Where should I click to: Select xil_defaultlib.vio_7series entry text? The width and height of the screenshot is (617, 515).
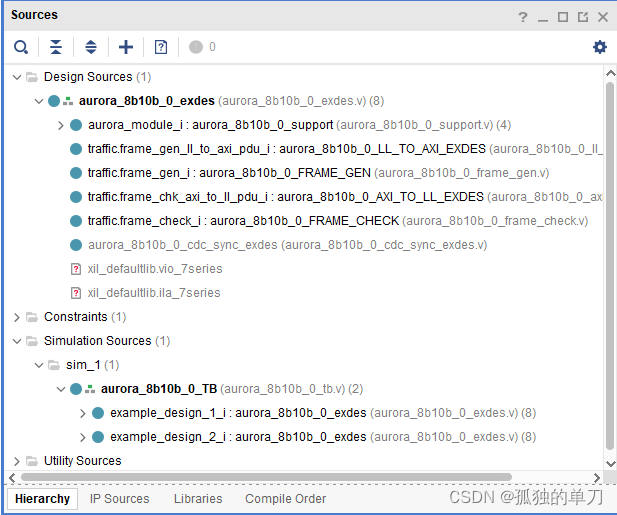155,269
